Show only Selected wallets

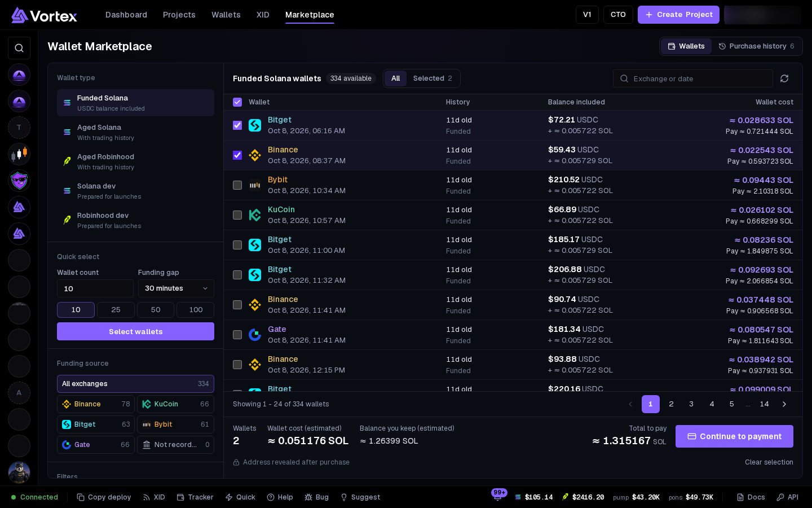pyautogui.click(x=433, y=78)
